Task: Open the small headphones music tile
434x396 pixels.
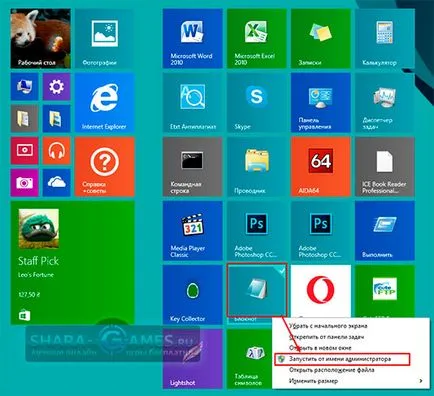Action: point(56,151)
